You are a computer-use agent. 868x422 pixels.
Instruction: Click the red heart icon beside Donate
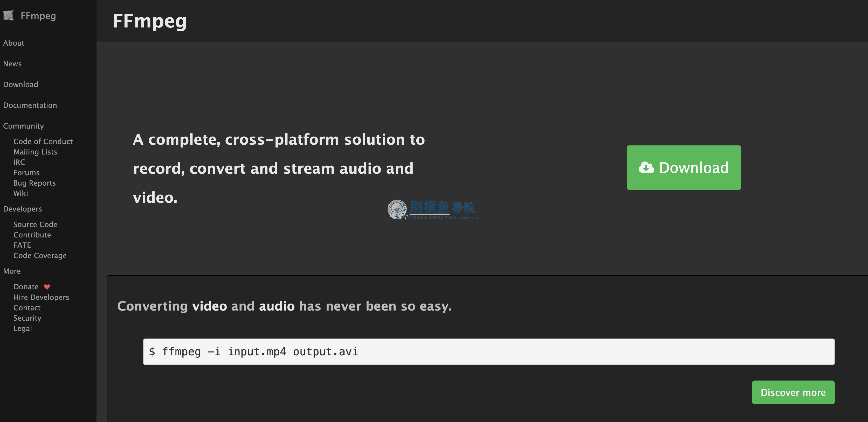[47, 287]
